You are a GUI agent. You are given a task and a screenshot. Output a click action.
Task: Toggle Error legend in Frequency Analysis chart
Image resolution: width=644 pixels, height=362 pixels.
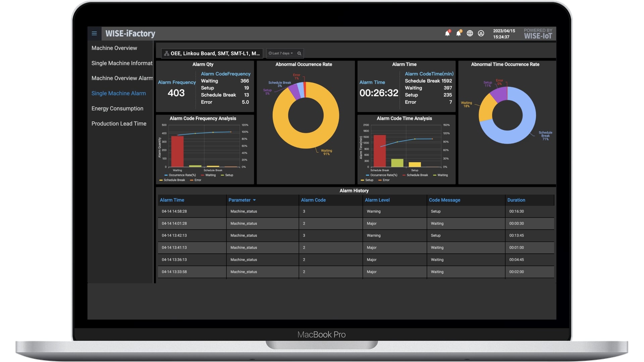pyautogui.click(x=196, y=180)
